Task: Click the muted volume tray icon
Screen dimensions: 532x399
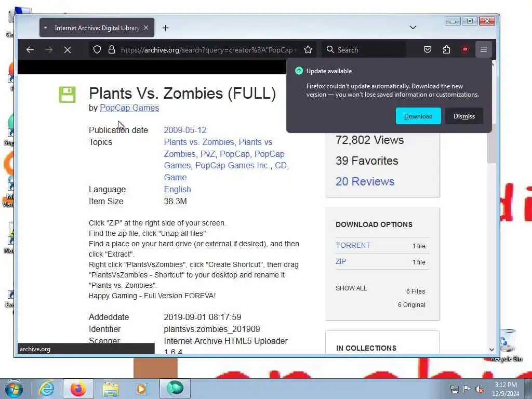Action: 480,390
